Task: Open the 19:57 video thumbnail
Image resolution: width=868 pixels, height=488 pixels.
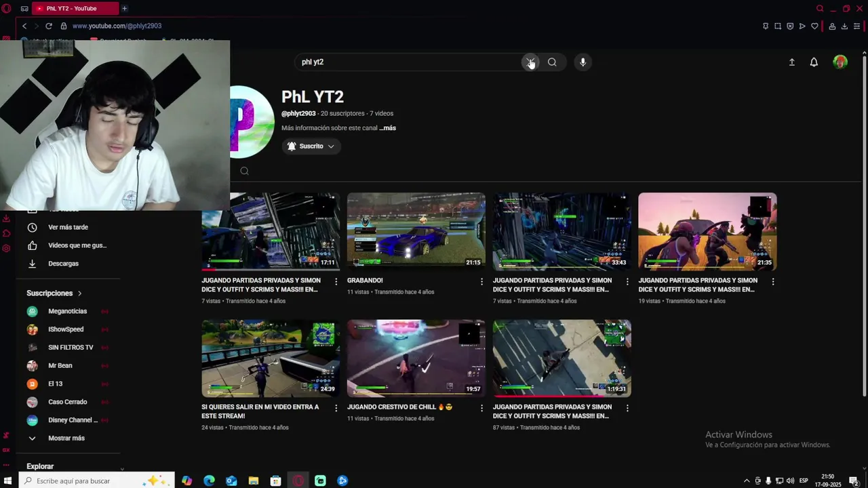Action: pos(416,359)
